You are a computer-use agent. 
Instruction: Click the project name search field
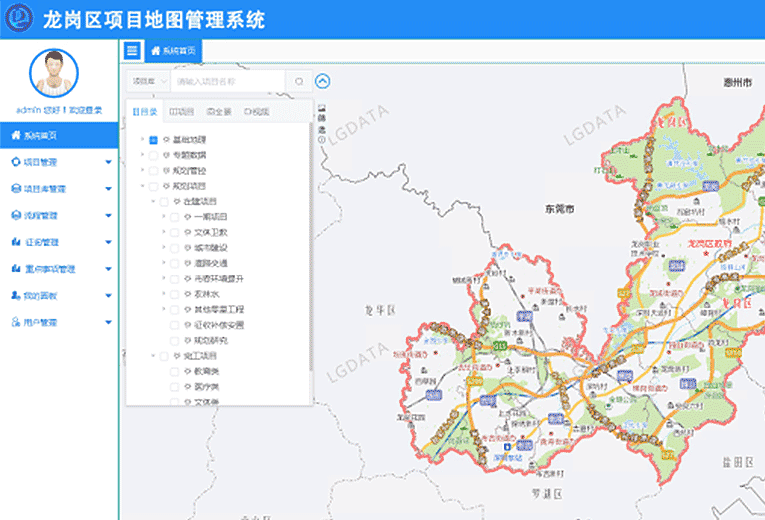point(228,81)
